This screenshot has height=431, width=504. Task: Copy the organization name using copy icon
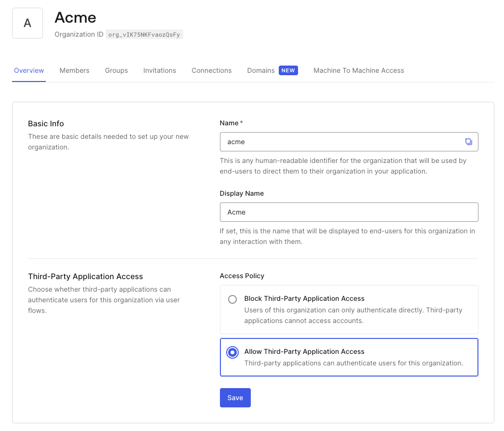coord(468,142)
